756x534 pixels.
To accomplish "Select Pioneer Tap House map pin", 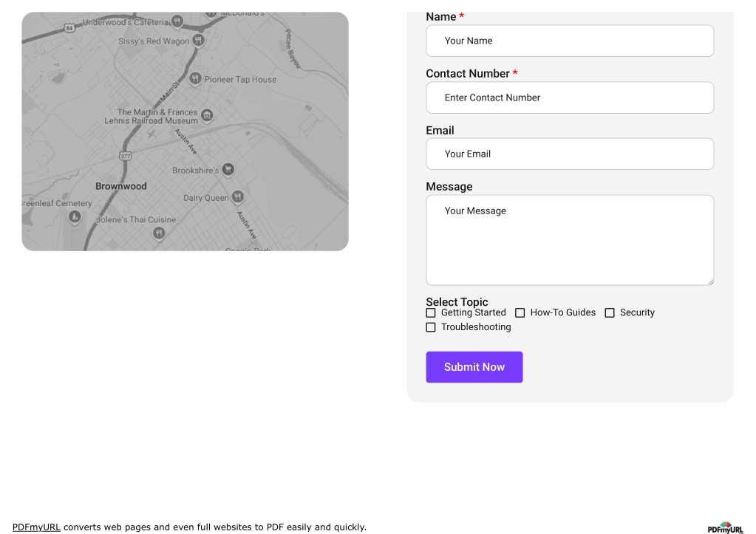I will point(195,78).
